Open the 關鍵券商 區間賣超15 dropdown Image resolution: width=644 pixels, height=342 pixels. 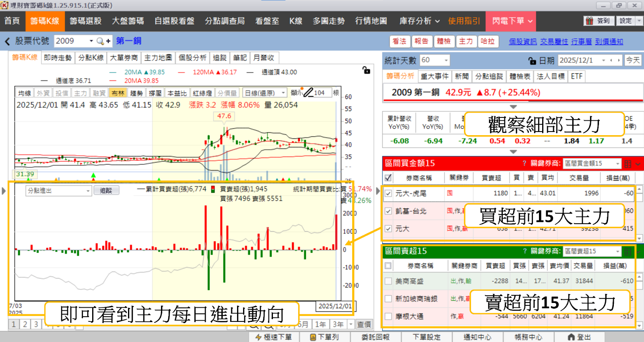click(618, 251)
